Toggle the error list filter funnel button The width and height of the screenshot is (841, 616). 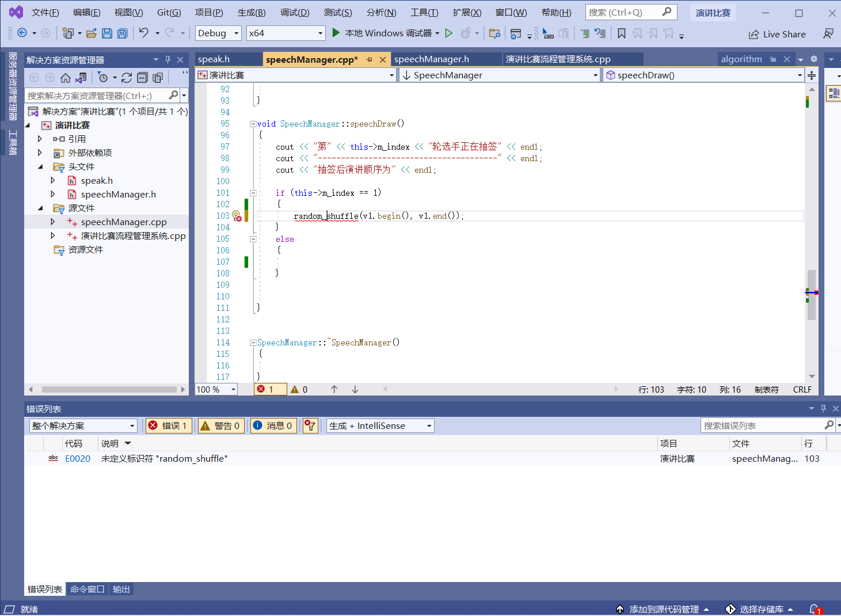[310, 425]
